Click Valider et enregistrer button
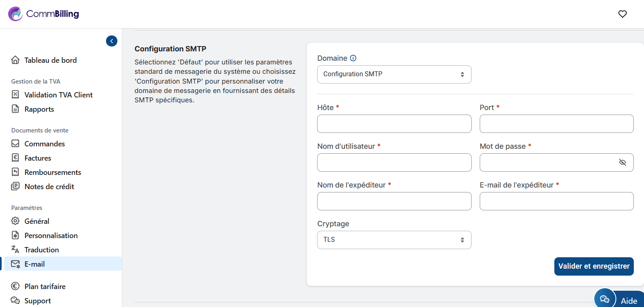The image size is (644, 307). click(593, 266)
